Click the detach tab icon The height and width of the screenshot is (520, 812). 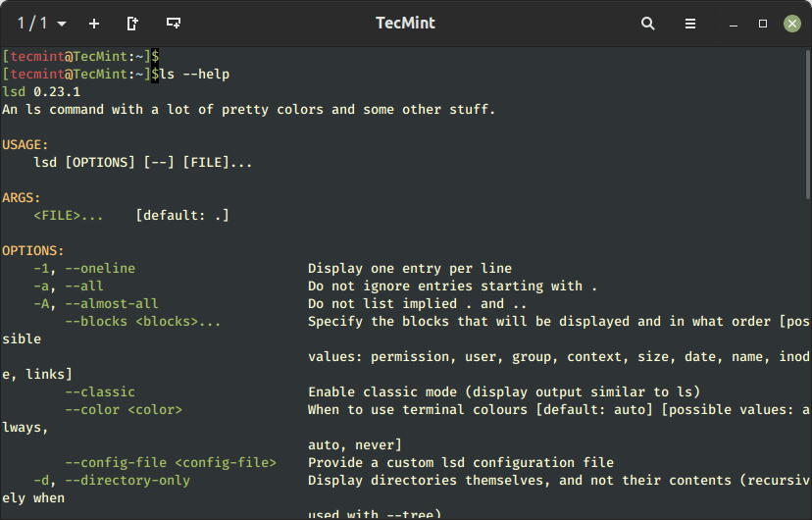[133, 24]
